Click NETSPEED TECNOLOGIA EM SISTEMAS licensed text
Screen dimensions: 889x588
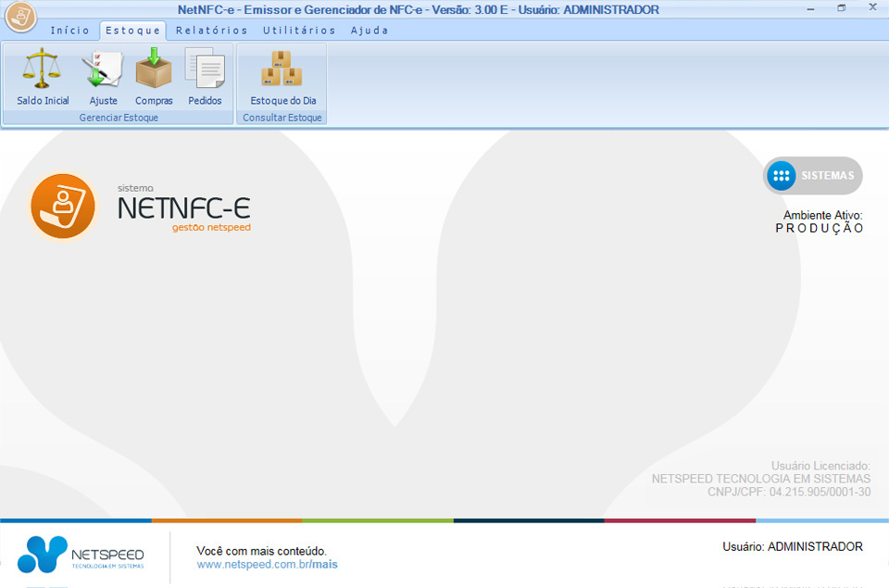point(761,479)
